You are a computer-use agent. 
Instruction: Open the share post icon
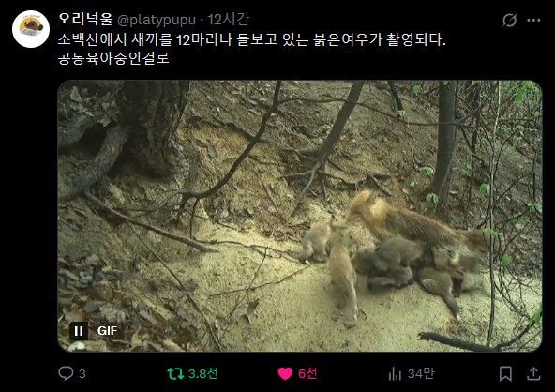tap(533, 373)
